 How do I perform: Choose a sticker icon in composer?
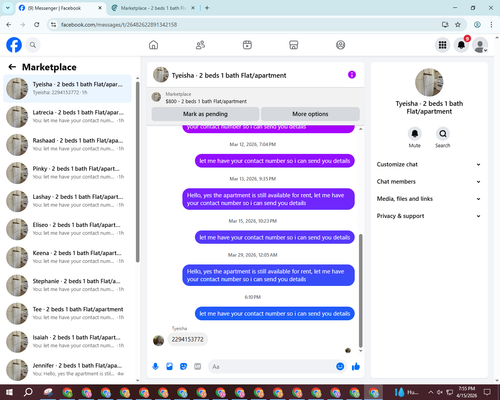183,367
